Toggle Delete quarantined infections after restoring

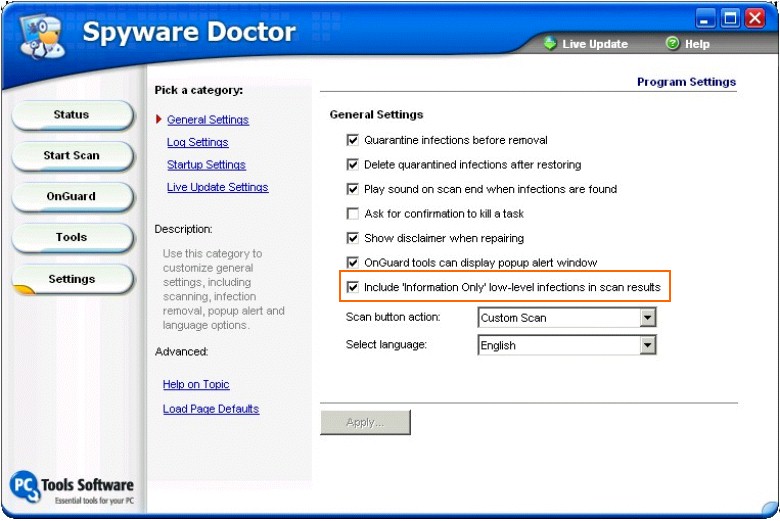[353, 164]
